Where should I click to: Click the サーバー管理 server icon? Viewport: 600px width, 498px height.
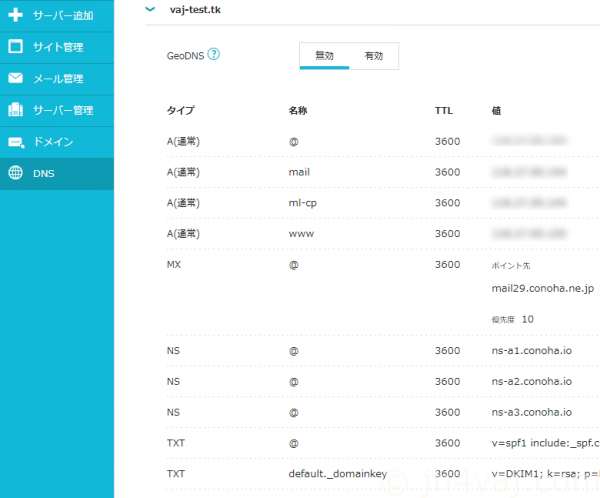tap(15, 110)
